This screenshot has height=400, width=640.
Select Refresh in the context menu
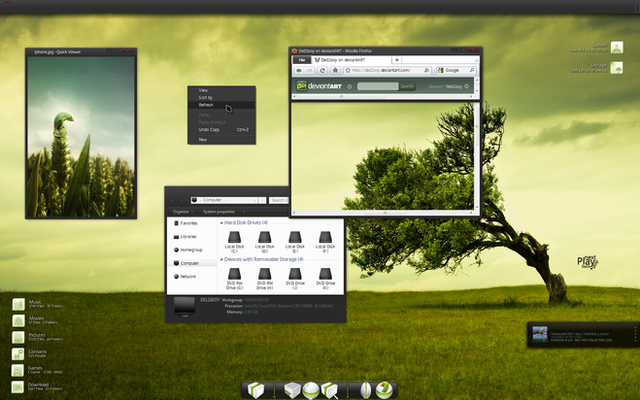click(207, 105)
